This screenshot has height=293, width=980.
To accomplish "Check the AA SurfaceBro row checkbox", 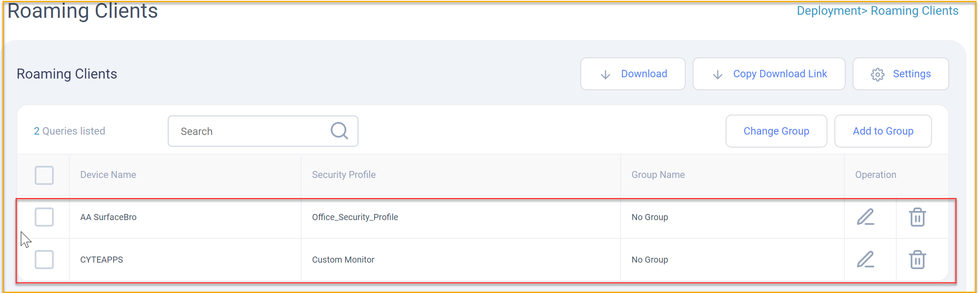I will click(x=44, y=217).
